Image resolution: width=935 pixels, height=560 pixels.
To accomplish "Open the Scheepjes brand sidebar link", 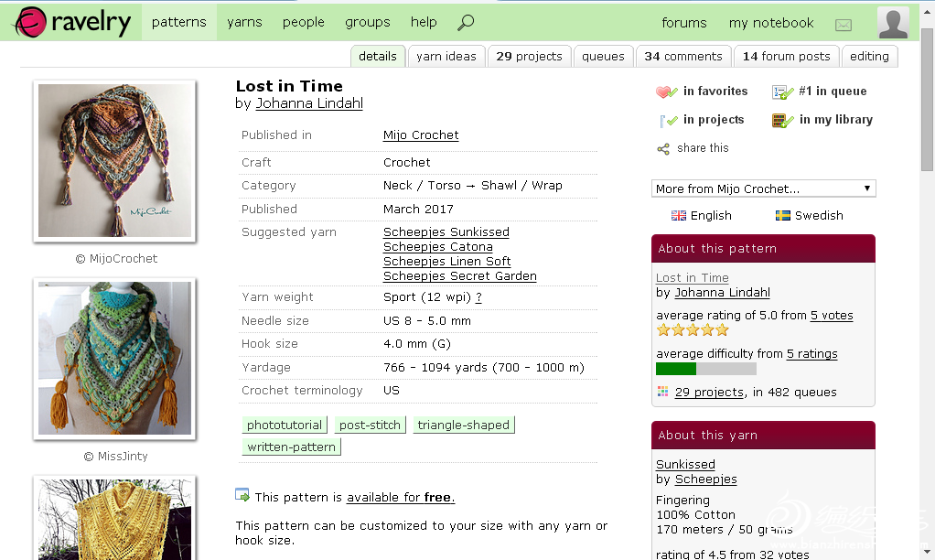I will coord(705,479).
